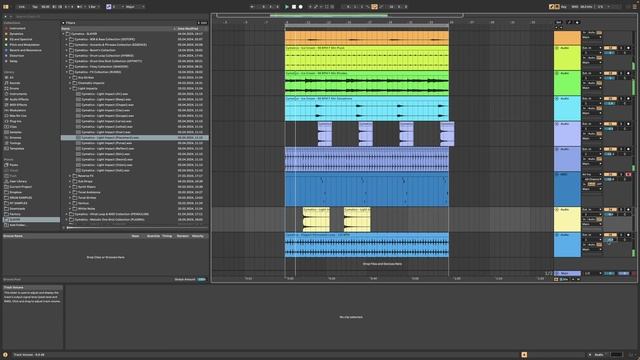This screenshot has height=360, width=640.
Task: Click the Tap tempo button
Action: 35,7
